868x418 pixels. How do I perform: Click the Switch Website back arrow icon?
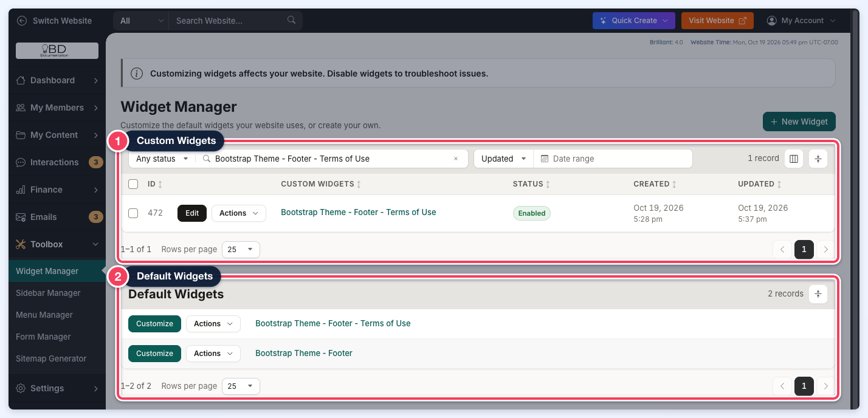coord(22,21)
